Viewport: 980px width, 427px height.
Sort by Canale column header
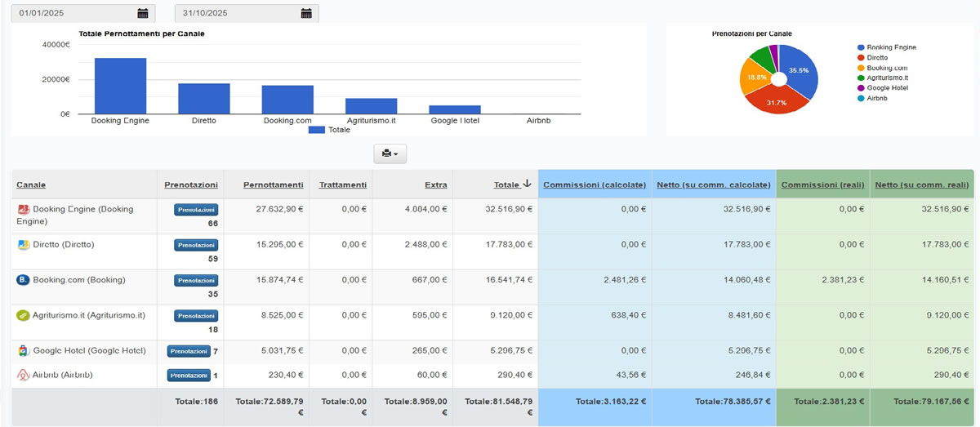point(31,185)
